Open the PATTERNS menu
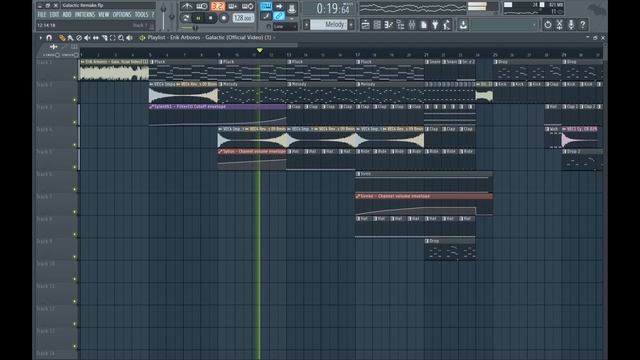This screenshot has width=640, height=360. (x=85, y=15)
